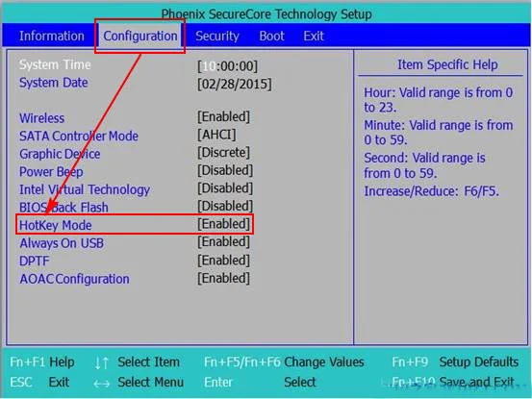Image resolution: width=532 pixels, height=399 pixels.
Task: Click the left-right arrows Select Menu icon
Action: pyautogui.click(x=102, y=384)
